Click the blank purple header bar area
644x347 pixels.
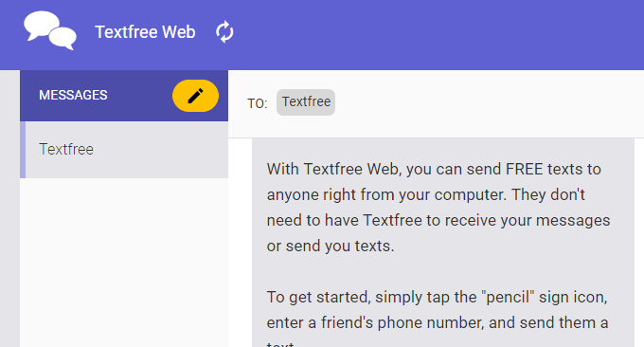pos(436,34)
